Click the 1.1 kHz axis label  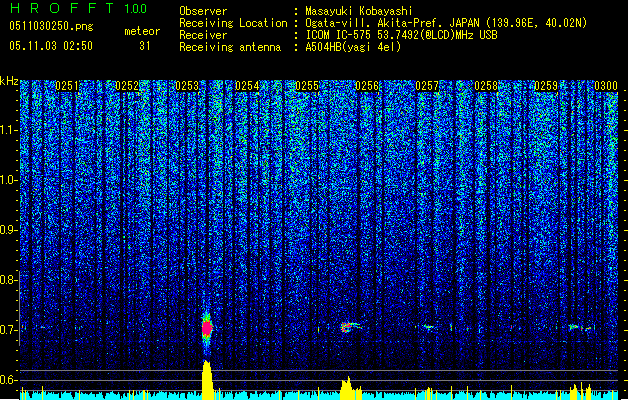[x=9, y=130]
